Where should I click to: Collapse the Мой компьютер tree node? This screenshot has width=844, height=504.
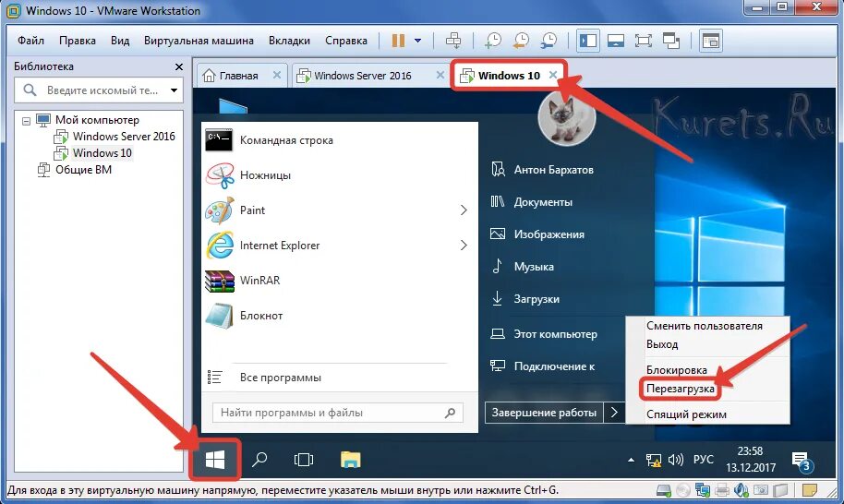coord(26,121)
